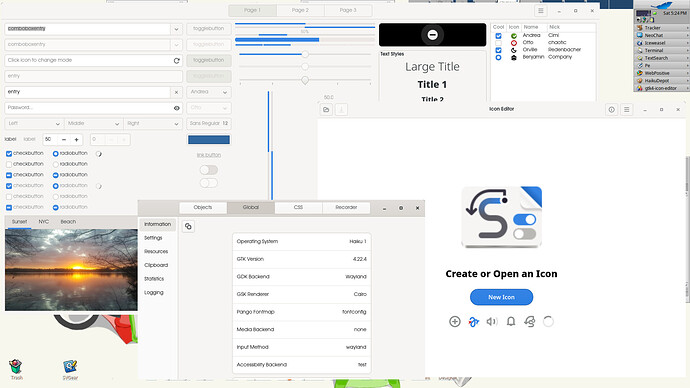Uncheck Andrea's Cool checkbox
This screenshot has height=388, width=690.
click(498, 36)
